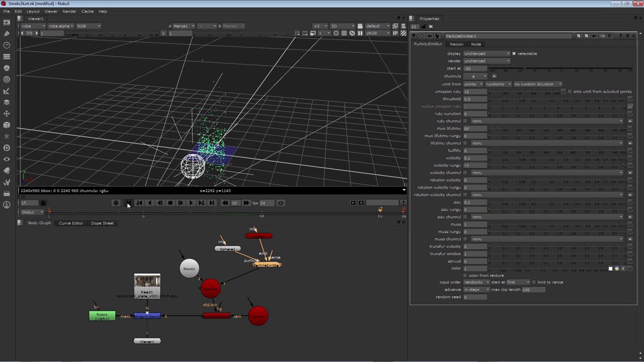The width and height of the screenshot is (644, 362).
Task: Open the Draw tools icon in left toolbar
Action: (7, 34)
